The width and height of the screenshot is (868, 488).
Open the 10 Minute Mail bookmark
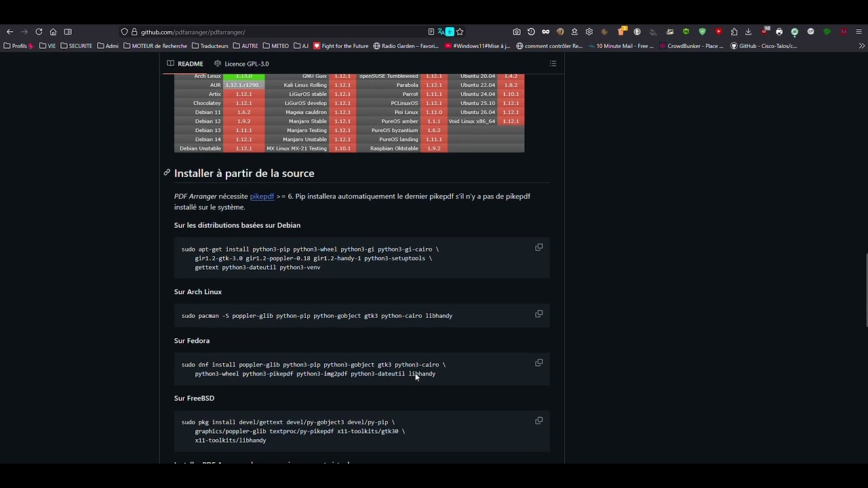[621, 46]
